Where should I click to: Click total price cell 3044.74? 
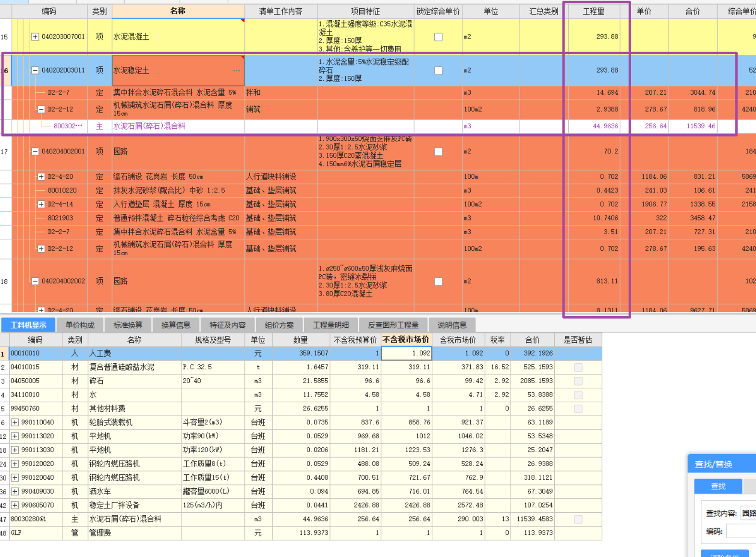(x=693, y=93)
